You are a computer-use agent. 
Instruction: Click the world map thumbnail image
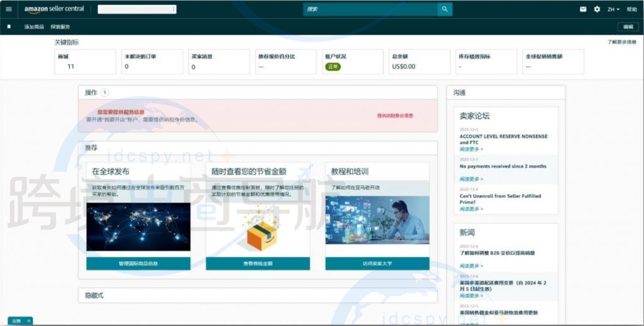click(138, 227)
